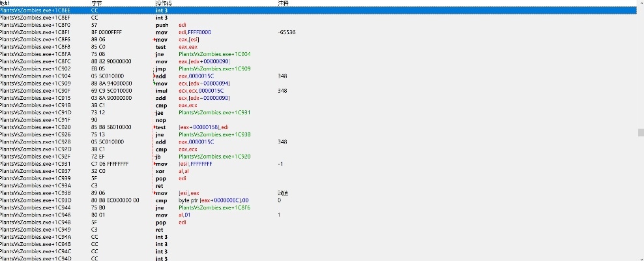Select the xor al,al instruction row
Screen dimensions: 644x261
pyautogui.click(x=160, y=171)
